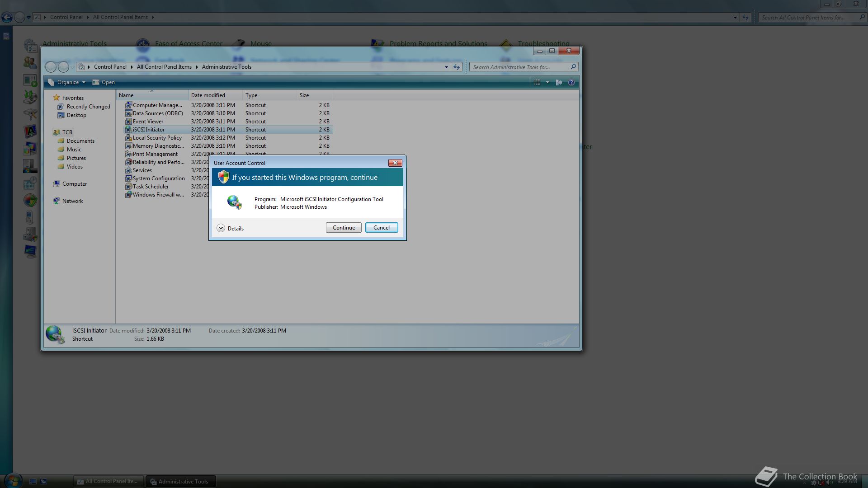Click the Continue button in UAC dialog
This screenshot has width=868, height=488.
[344, 228]
